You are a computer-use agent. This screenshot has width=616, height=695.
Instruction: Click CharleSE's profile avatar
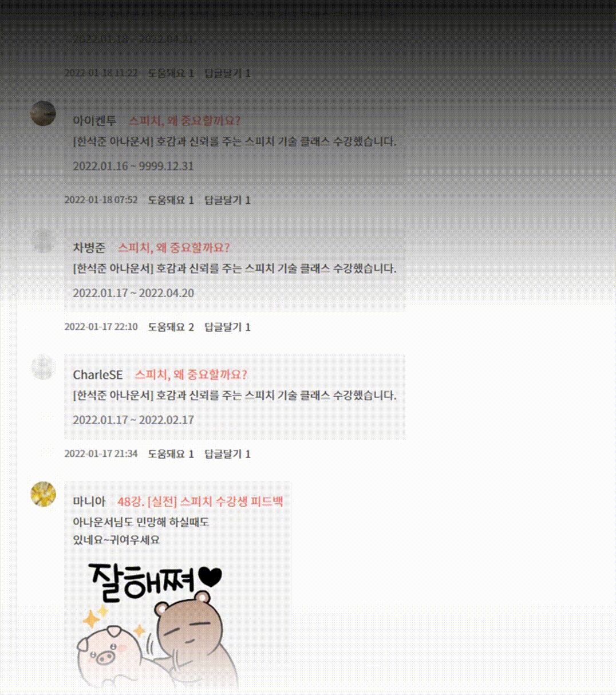[x=43, y=368]
